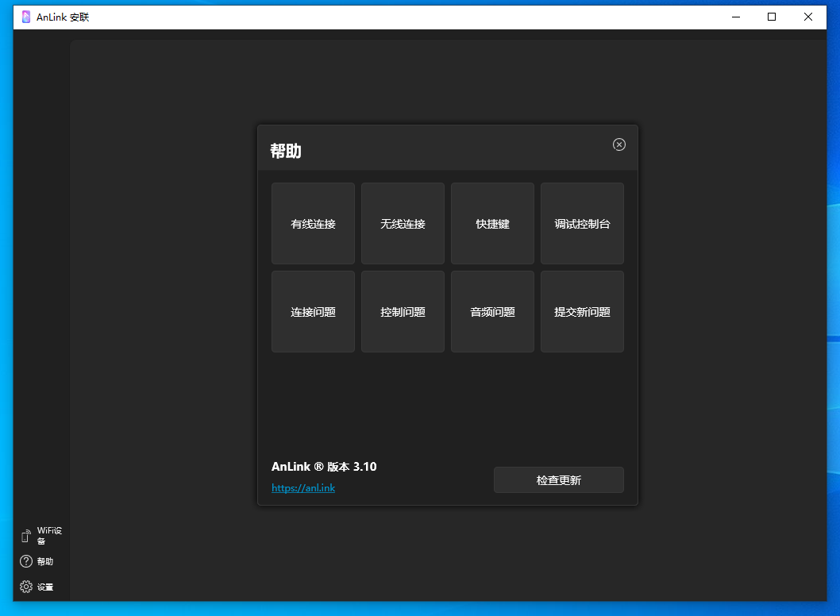Click the AnLink ® 版本 3.10 text

click(x=324, y=467)
